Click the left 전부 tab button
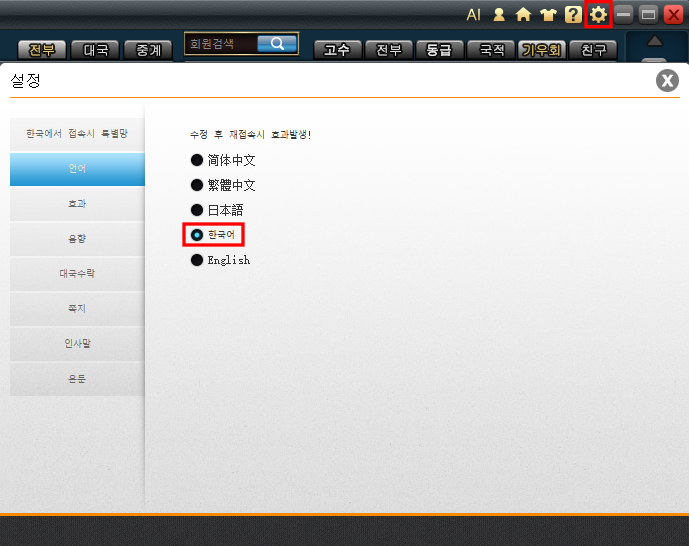689x546 pixels. click(x=42, y=50)
